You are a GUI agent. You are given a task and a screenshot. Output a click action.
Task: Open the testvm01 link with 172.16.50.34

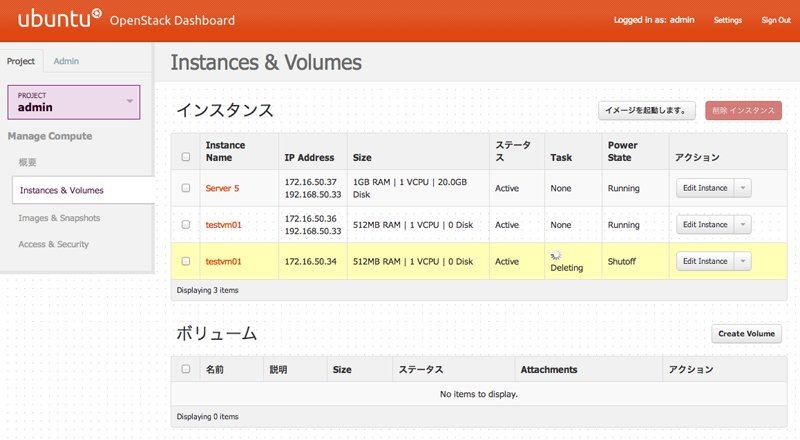click(x=223, y=262)
